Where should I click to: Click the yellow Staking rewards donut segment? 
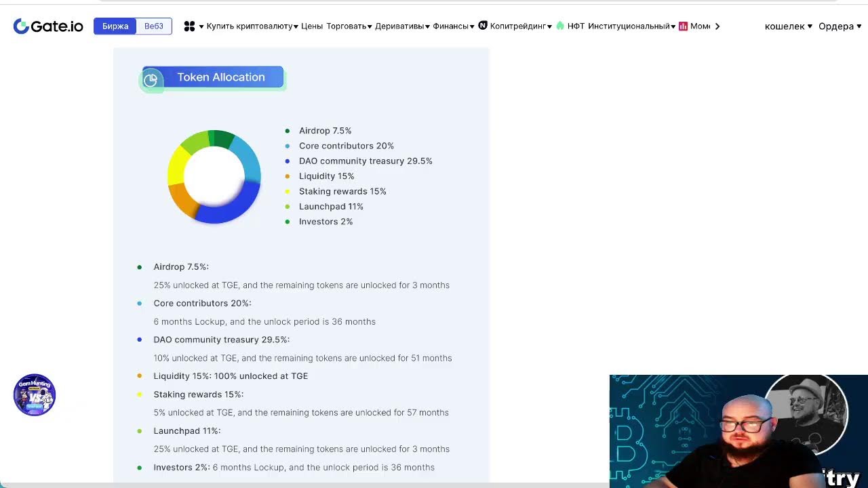177,166
